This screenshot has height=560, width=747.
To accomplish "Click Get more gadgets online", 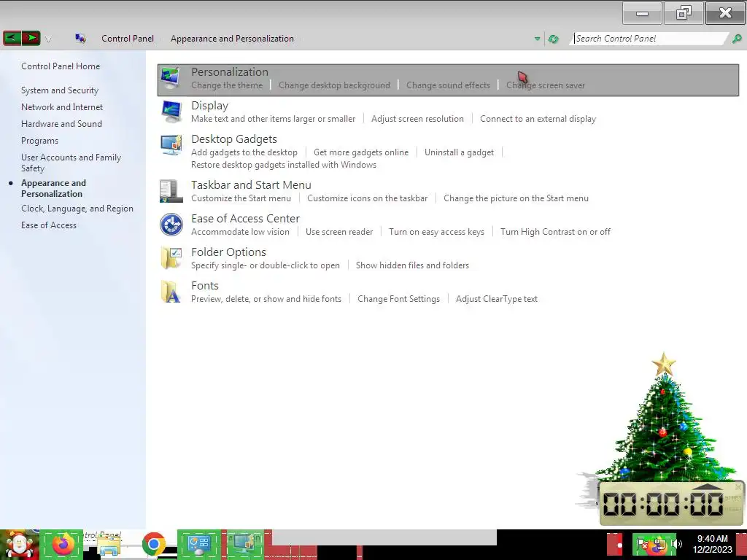I will (360, 152).
